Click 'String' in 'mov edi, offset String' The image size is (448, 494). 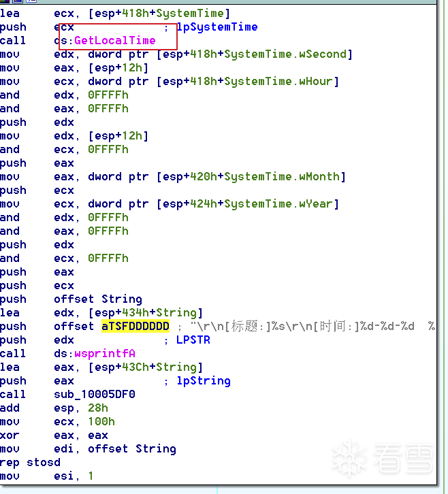[156, 449]
